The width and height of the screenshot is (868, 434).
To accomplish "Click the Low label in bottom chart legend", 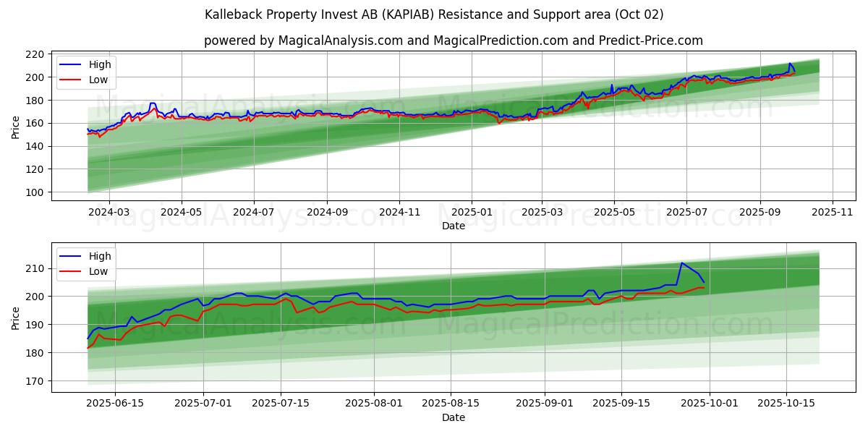I will tap(99, 271).
